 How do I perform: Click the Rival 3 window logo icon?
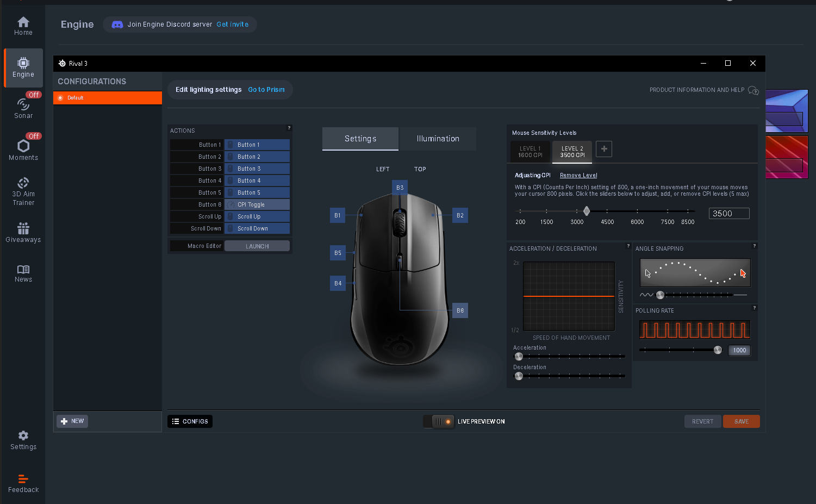pyautogui.click(x=62, y=64)
